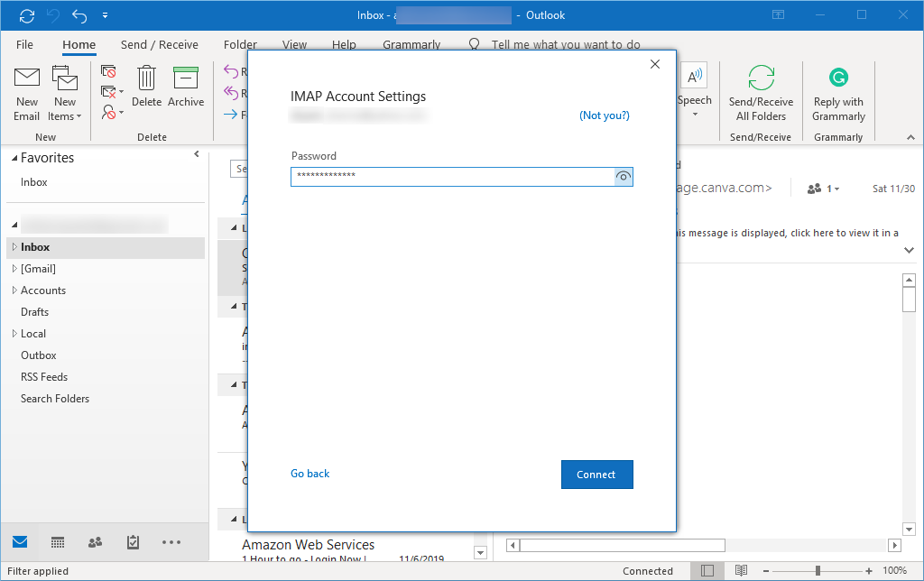Click the Connect button
This screenshot has height=581, width=924.
(x=597, y=475)
